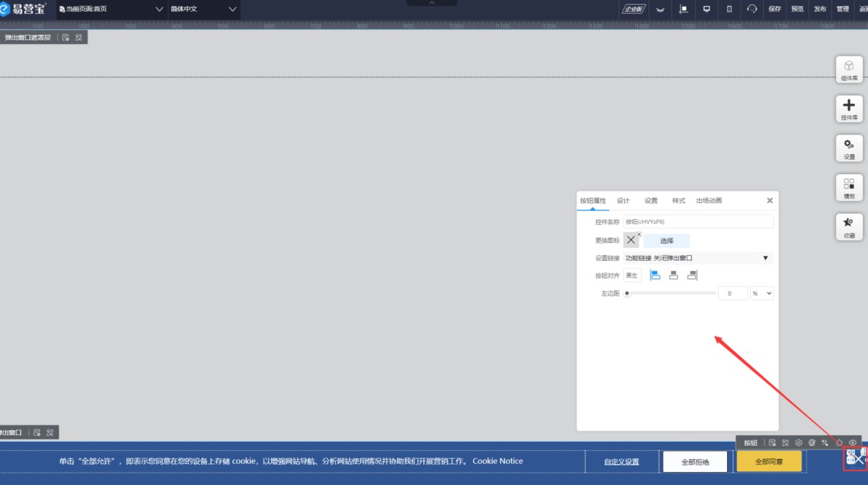The image size is (868, 485).
Task: Click the 左边距 value field
Action: (733, 293)
